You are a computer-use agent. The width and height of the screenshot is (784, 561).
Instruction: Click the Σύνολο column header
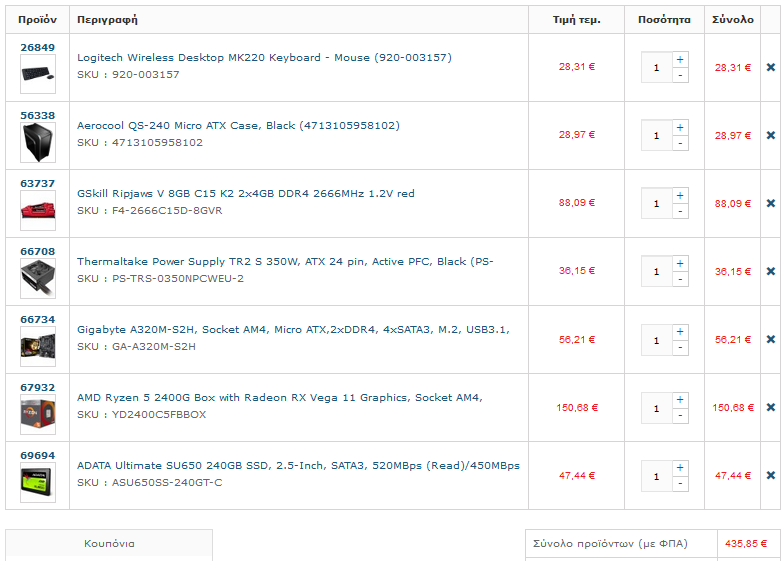point(732,20)
